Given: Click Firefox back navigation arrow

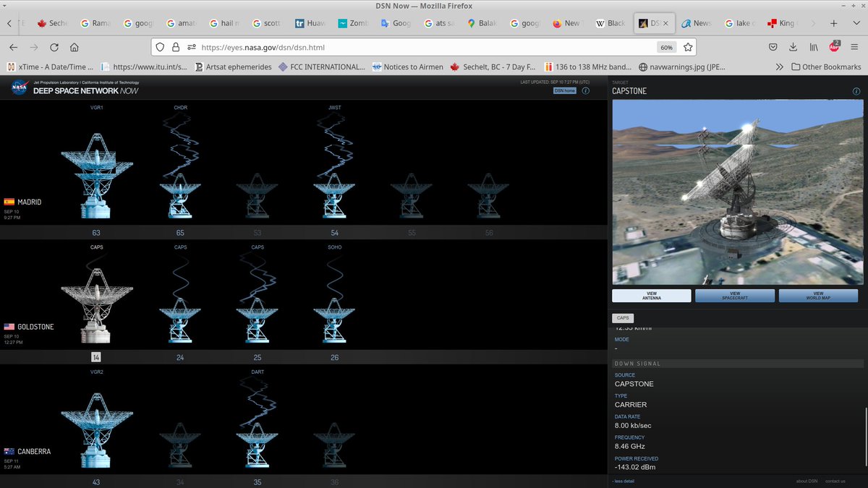Looking at the screenshot, I should (x=13, y=47).
